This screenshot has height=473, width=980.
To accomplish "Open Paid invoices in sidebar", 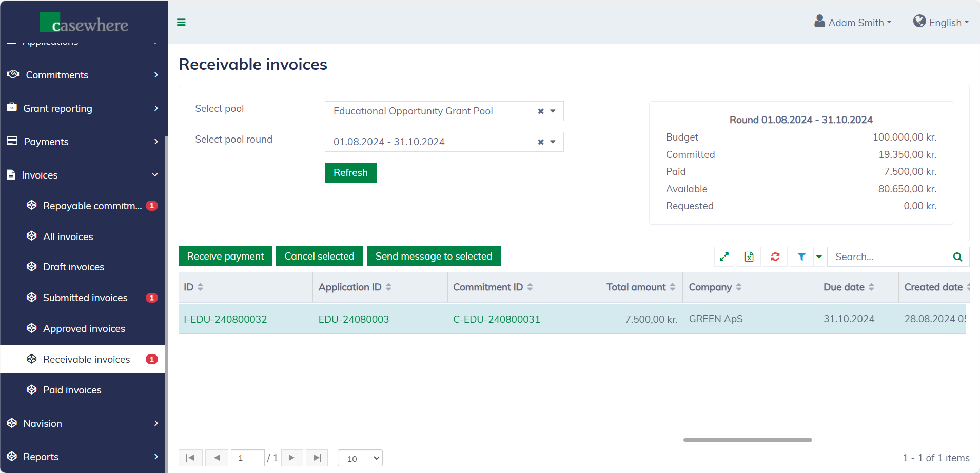I will pyautogui.click(x=72, y=390).
